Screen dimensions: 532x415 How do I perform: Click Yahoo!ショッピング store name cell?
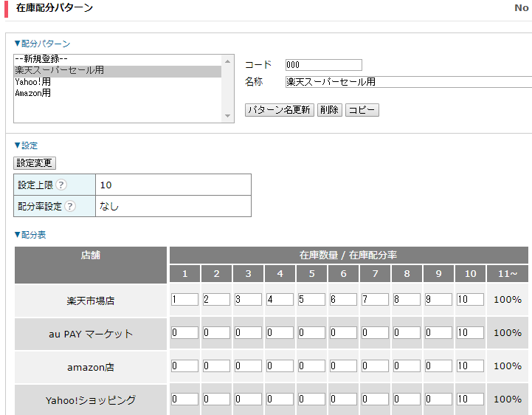pyautogui.click(x=91, y=400)
